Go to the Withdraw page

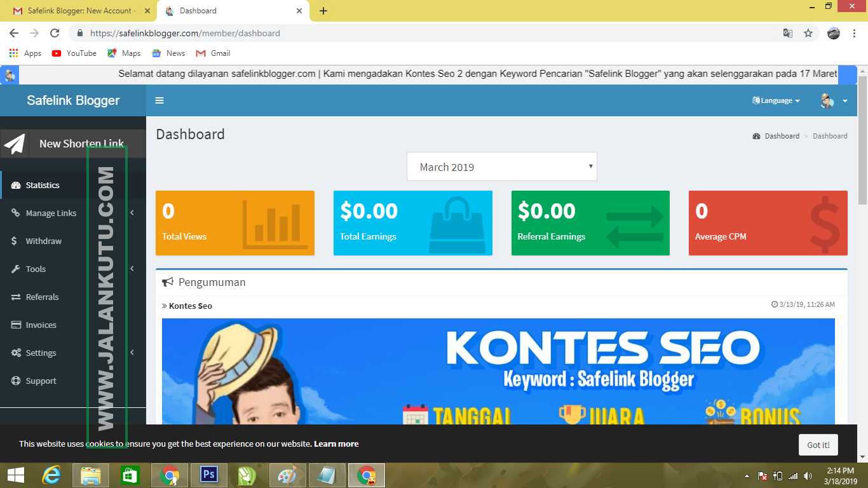tap(73, 241)
